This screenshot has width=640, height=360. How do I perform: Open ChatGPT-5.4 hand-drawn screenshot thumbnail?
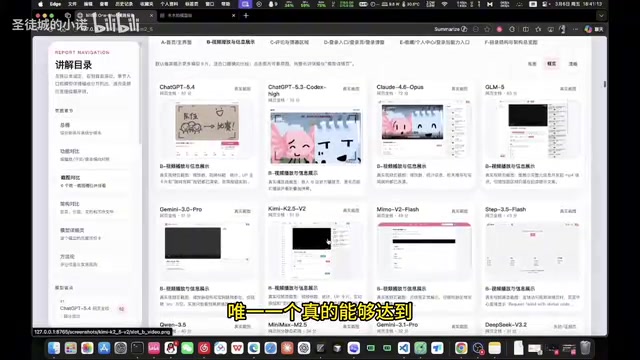click(207, 130)
